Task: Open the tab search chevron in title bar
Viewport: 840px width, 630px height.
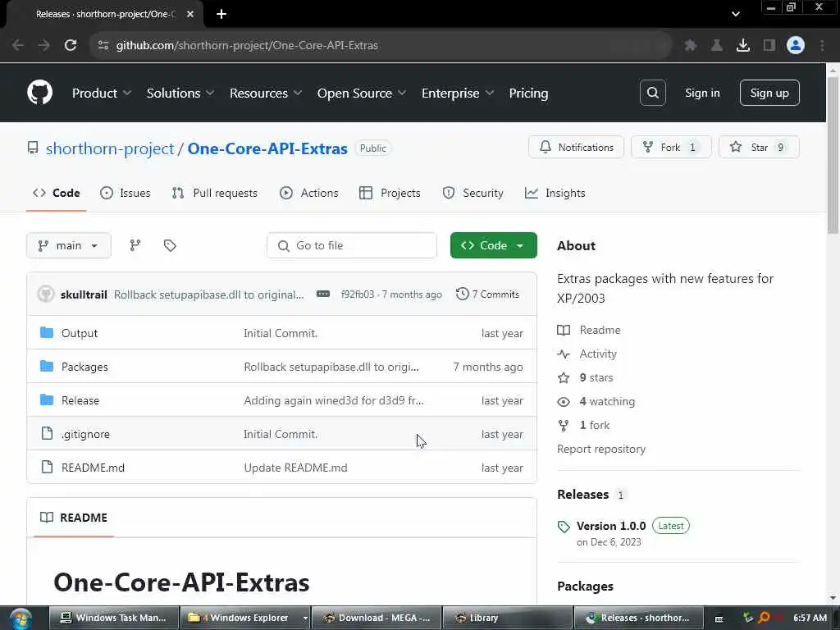Action: [736, 15]
